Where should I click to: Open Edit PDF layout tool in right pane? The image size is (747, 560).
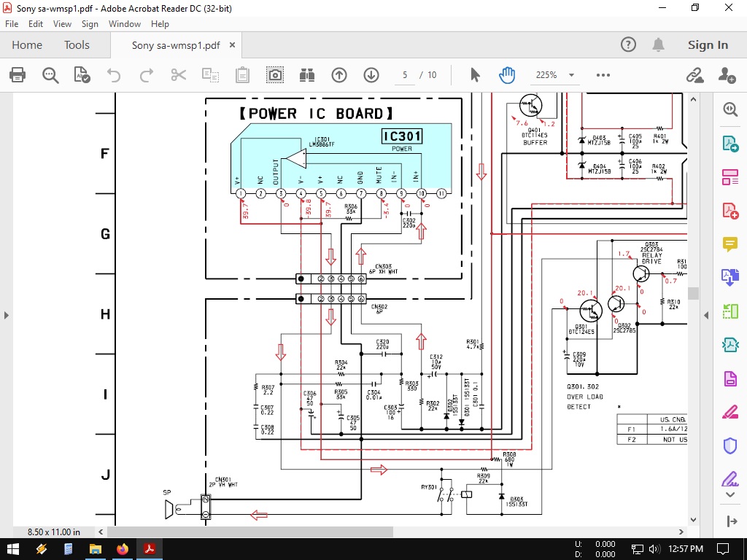point(730,176)
